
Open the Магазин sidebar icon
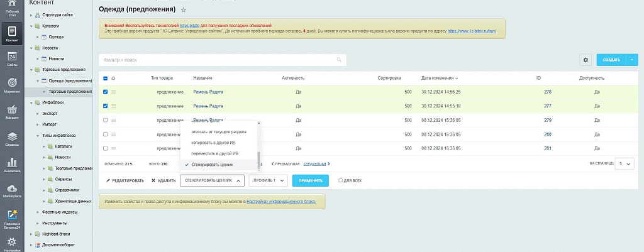click(12, 112)
